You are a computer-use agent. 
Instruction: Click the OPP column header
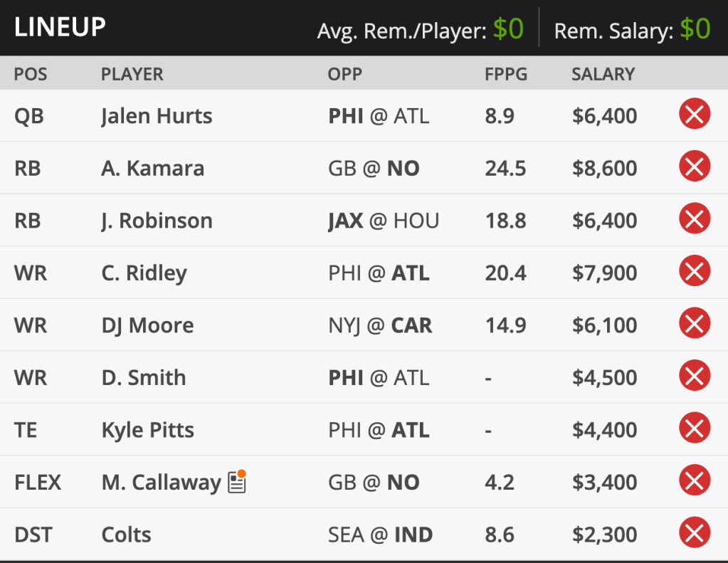tap(344, 74)
